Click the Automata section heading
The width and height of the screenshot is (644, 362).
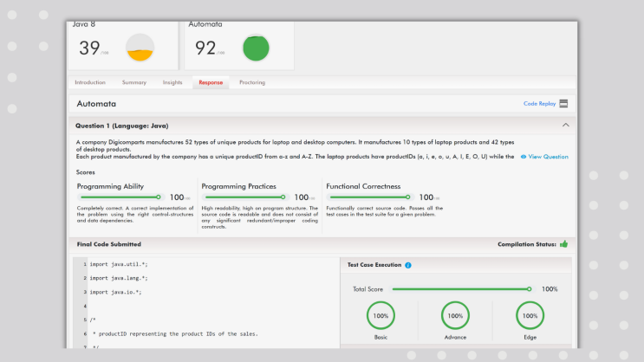pos(96,104)
